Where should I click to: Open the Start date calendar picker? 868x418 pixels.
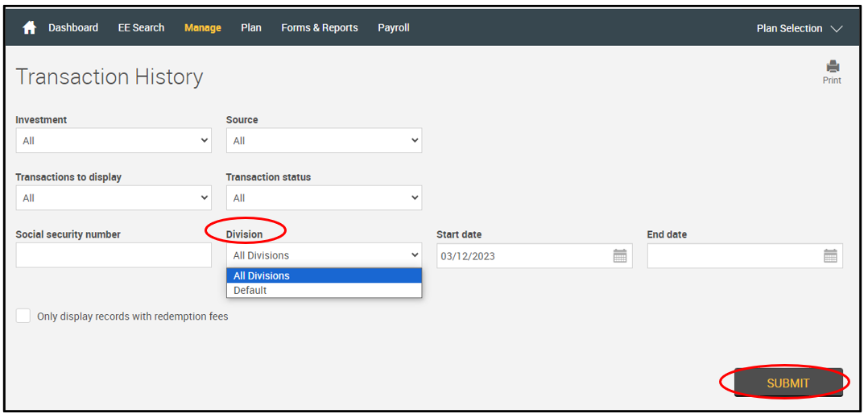[619, 256]
